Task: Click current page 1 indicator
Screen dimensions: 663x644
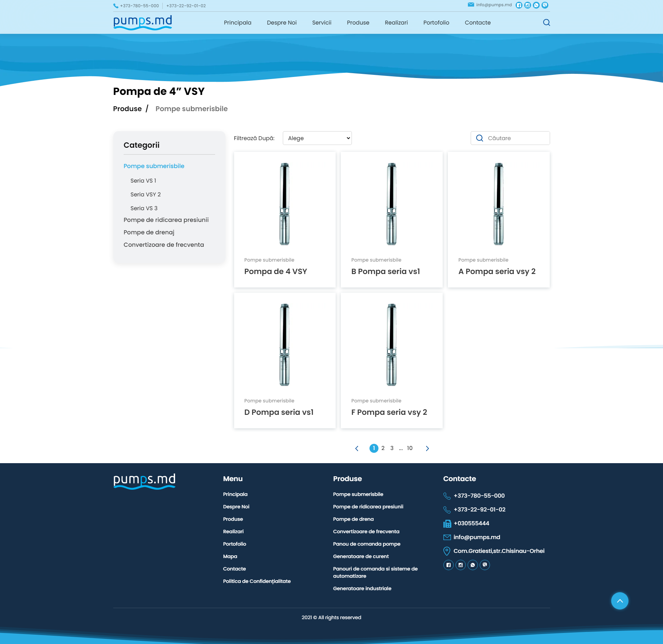Action: [x=374, y=448]
